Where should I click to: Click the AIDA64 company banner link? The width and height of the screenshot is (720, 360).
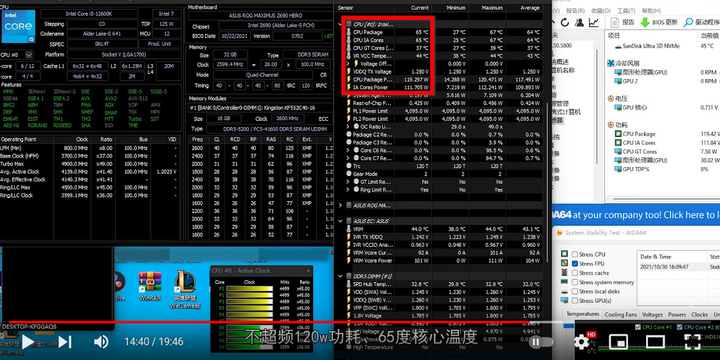(x=636, y=214)
